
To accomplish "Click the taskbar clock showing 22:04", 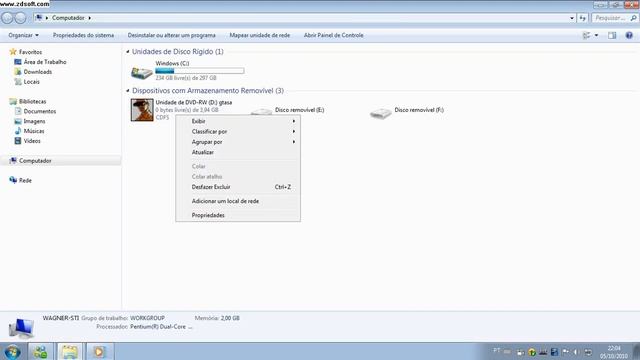I will [614, 352].
